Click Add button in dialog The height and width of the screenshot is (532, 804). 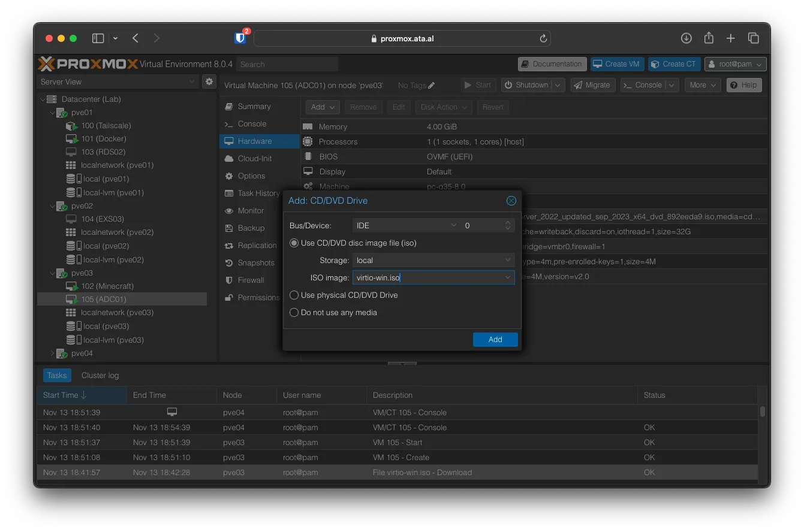coord(495,340)
